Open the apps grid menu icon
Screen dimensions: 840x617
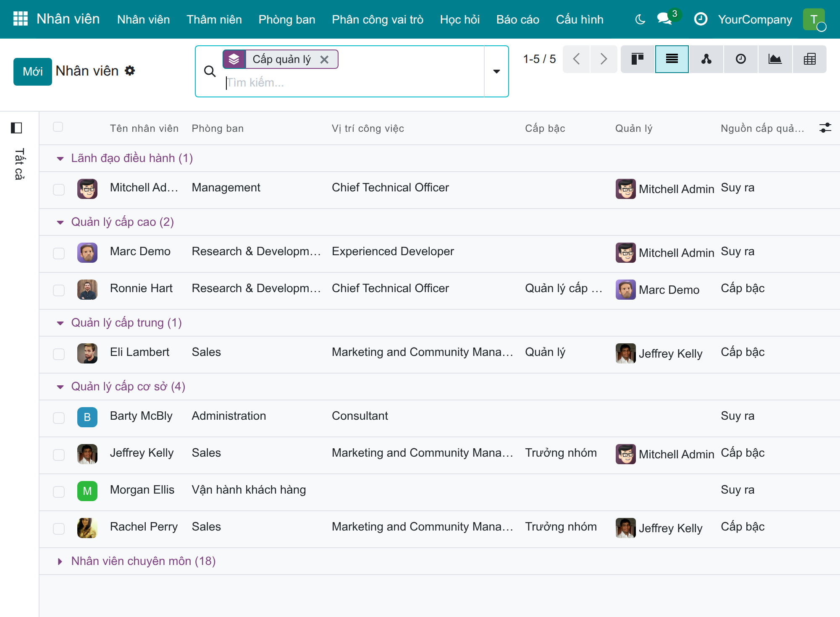[20, 19]
